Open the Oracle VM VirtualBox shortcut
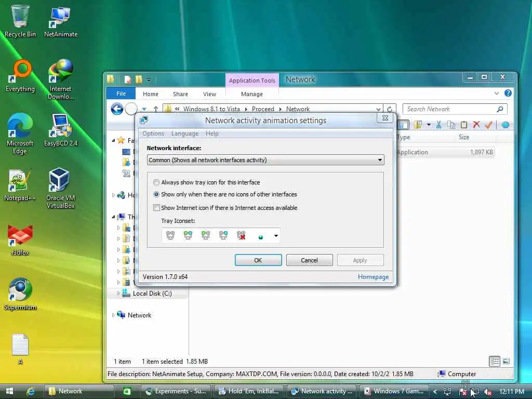The image size is (532, 399). [x=60, y=188]
